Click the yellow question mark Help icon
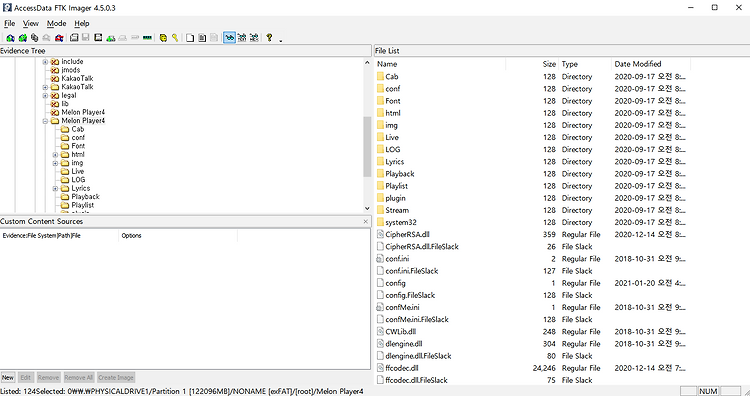 pyautogui.click(x=269, y=38)
